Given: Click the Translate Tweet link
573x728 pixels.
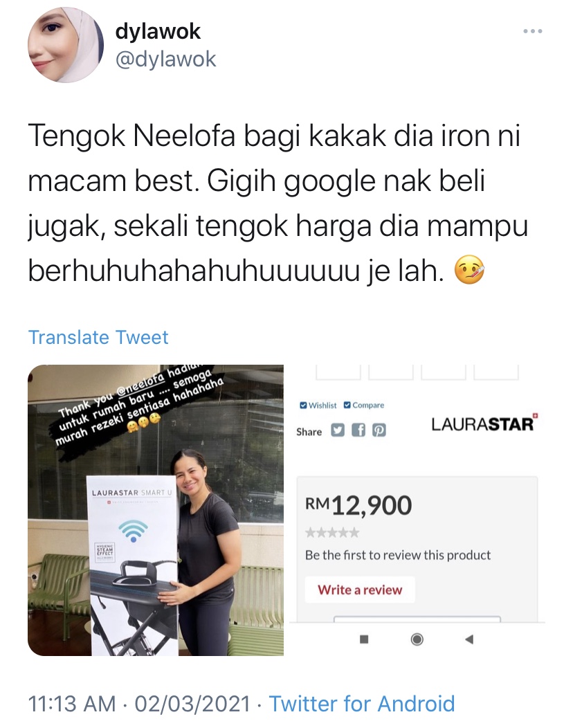Looking at the screenshot, I should [98, 337].
